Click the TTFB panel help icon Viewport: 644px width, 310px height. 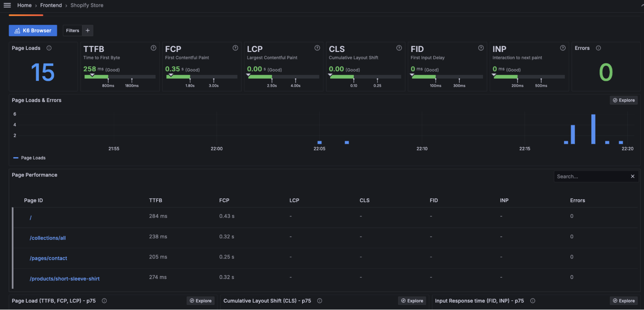(x=153, y=48)
